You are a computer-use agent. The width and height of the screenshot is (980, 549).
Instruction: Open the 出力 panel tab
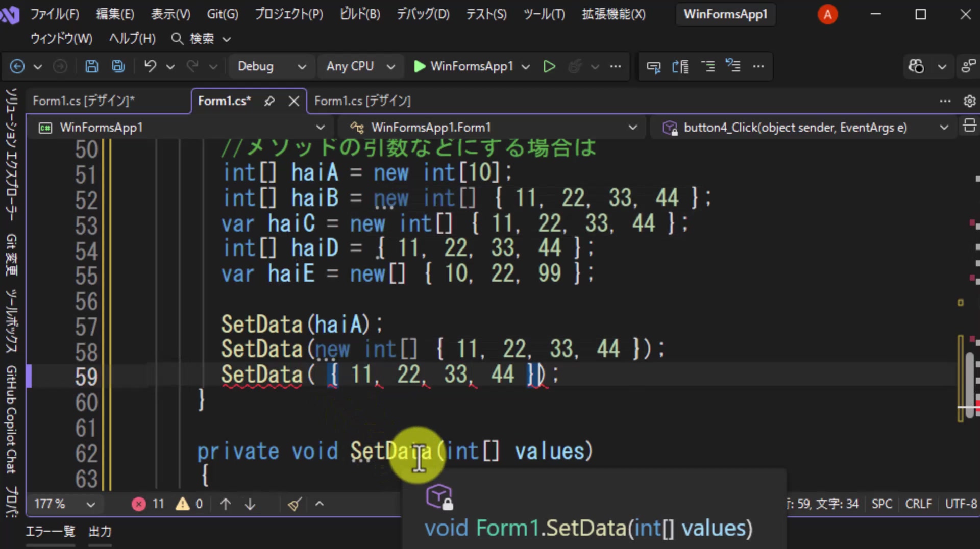[x=100, y=532]
